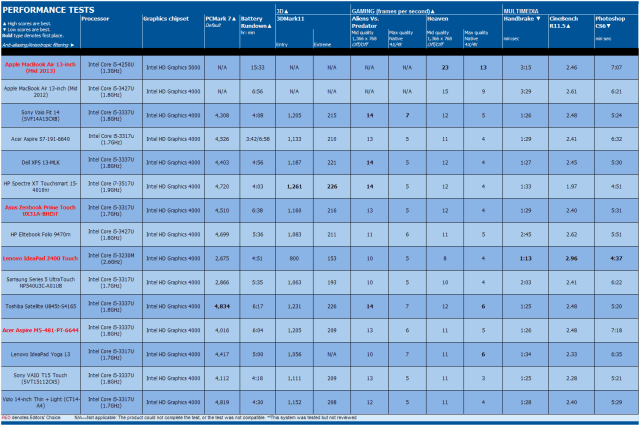Select the 1.97 CineBench score
Image resolution: width=640 pixels, height=426 pixels.
tap(571, 186)
